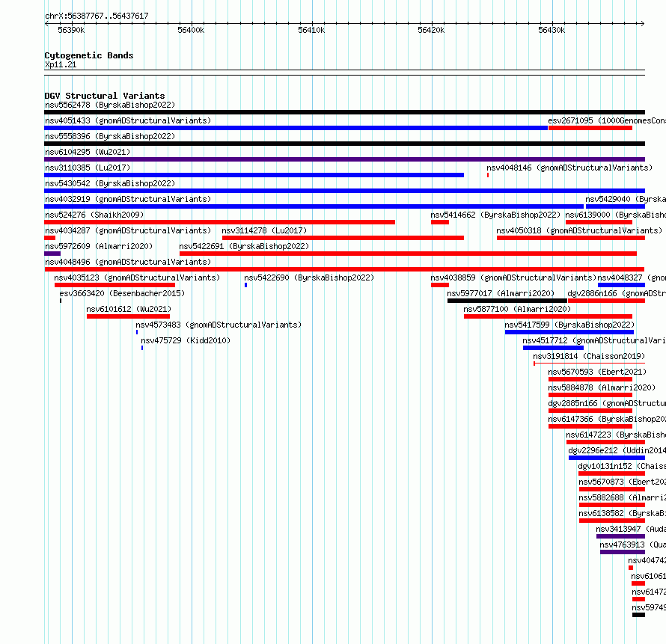Click nsv4034287 gnomAD variant label
The width and height of the screenshot is (666, 644).
point(128,230)
